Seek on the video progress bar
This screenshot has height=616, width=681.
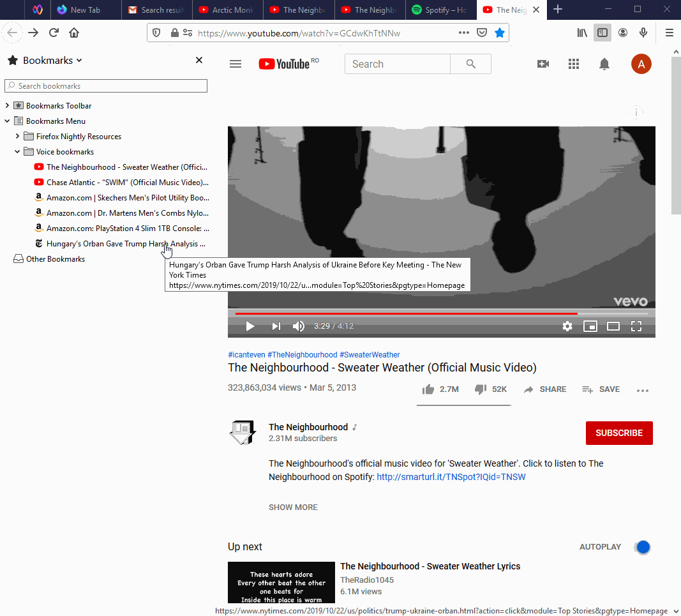pos(441,313)
